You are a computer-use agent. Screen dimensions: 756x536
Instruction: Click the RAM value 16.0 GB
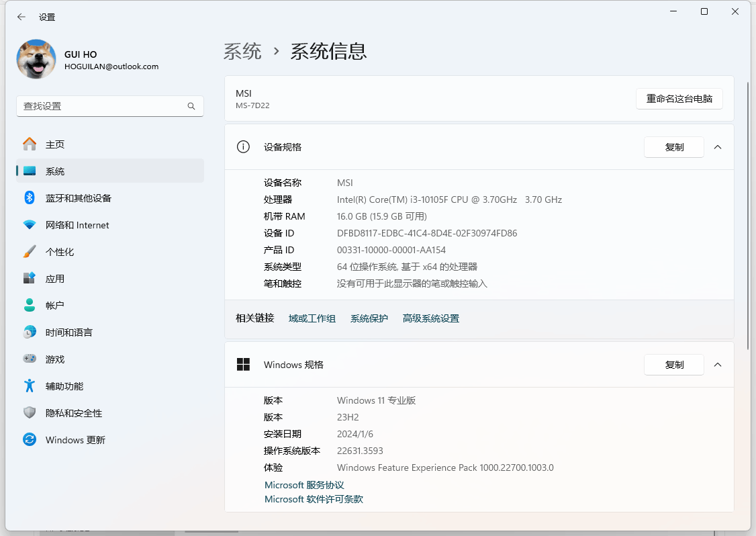[382, 217]
